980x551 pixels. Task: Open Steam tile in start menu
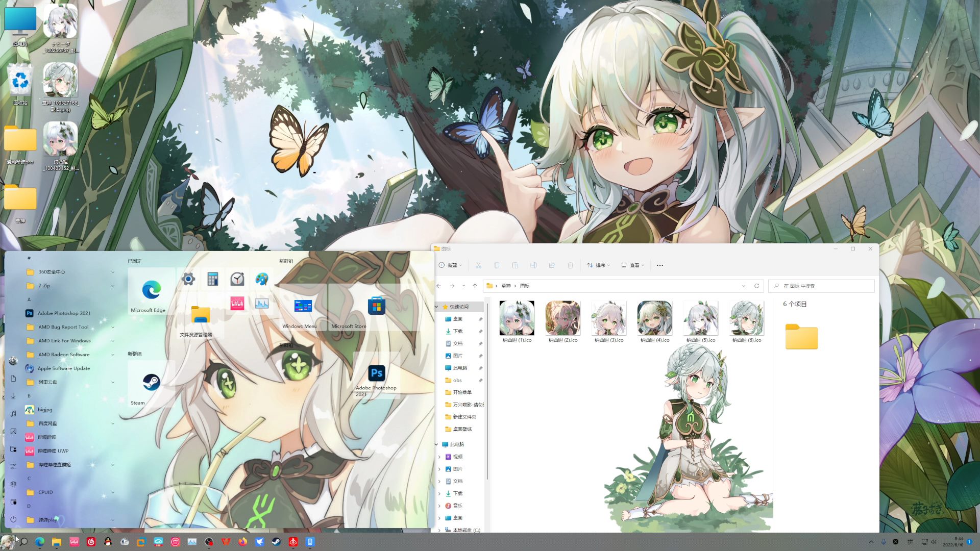coord(151,383)
